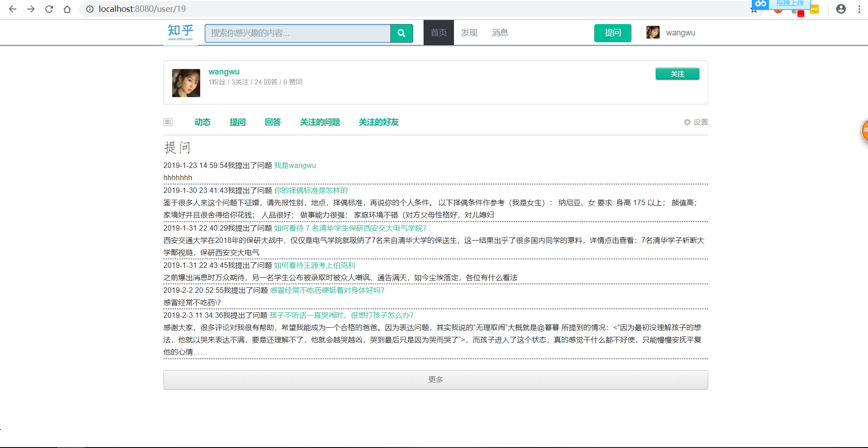Click the large wangwu profile photo
868x448 pixels.
click(186, 83)
